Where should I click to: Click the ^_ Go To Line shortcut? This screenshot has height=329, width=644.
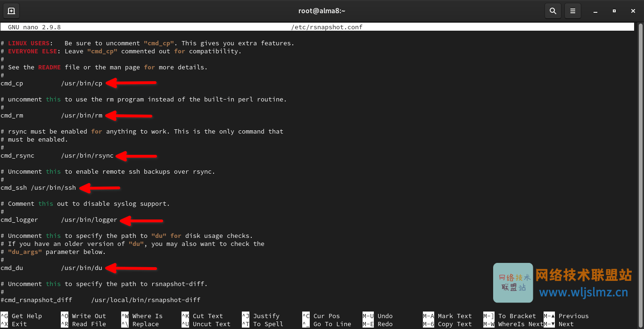327,324
